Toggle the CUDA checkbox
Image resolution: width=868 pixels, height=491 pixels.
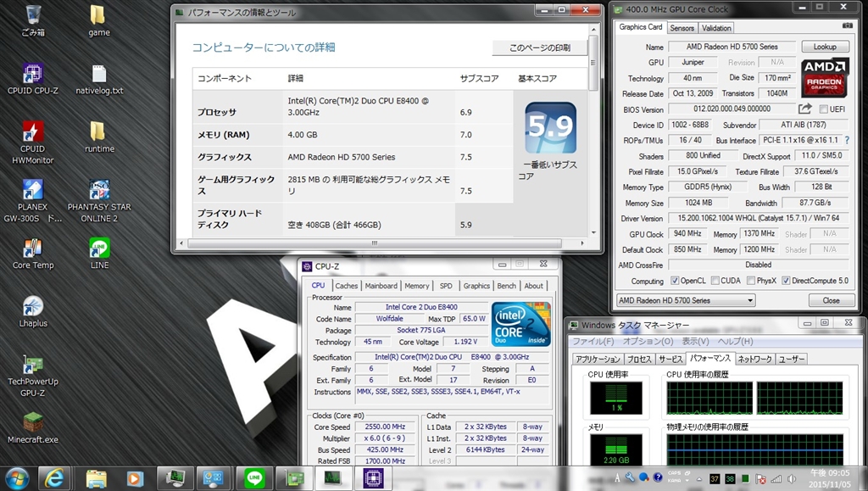(715, 281)
